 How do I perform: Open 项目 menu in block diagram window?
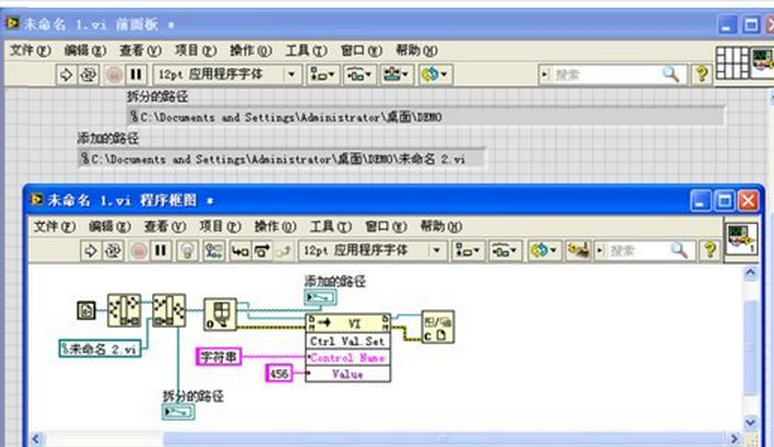[220, 226]
